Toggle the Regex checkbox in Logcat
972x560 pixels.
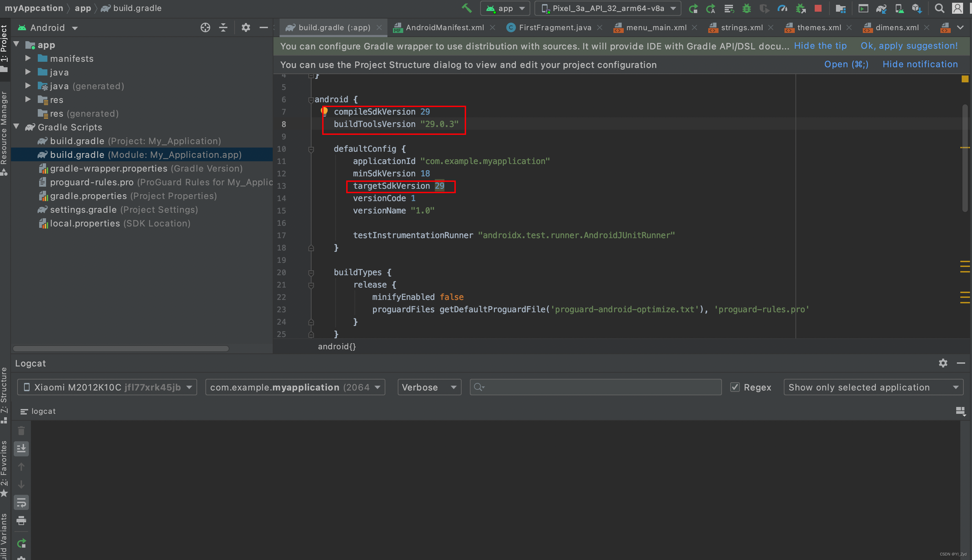pos(735,387)
